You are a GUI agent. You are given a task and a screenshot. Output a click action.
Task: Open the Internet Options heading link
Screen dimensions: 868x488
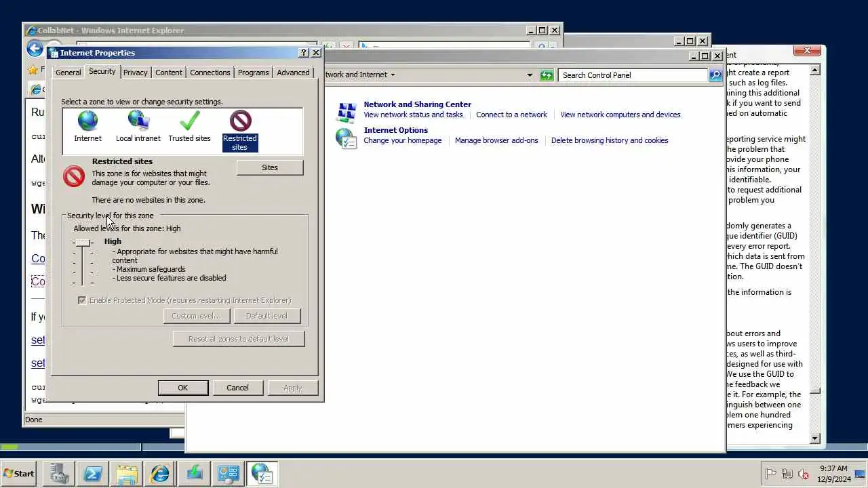click(396, 130)
